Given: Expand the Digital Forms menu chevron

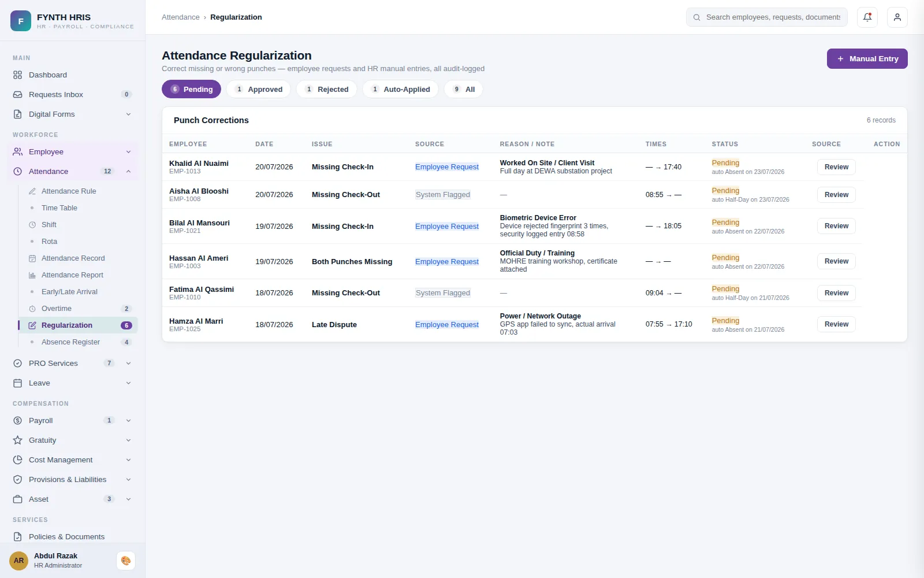Looking at the screenshot, I should click(x=128, y=114).
